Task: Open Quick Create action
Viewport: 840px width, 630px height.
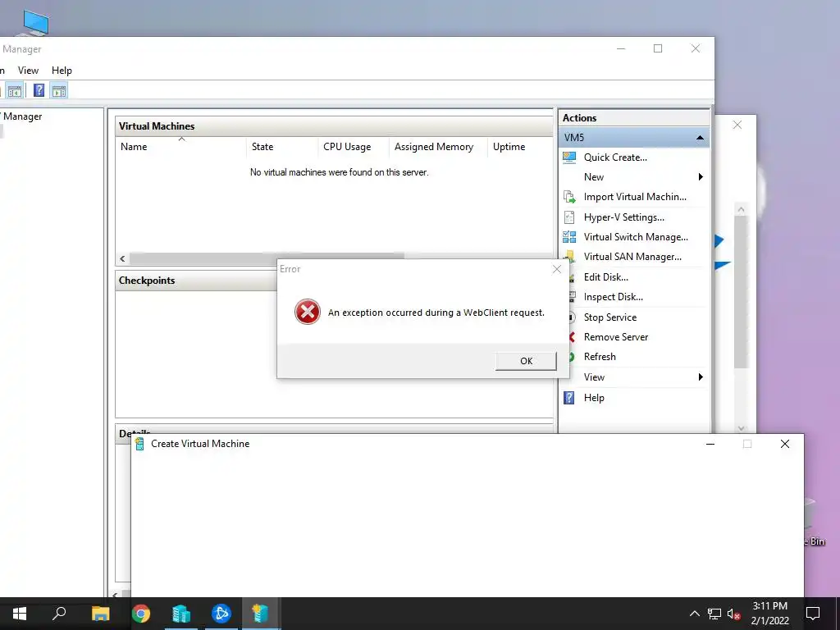Action: (615, 157)
